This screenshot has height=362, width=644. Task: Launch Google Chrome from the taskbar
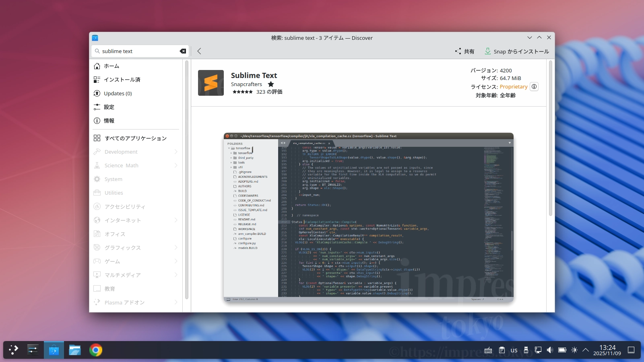(x=96, y=350)
